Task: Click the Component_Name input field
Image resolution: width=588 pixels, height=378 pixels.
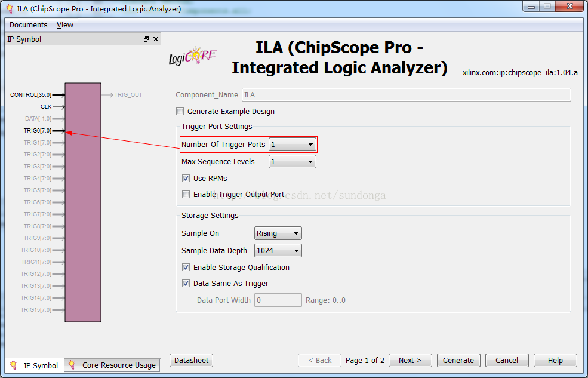Action: point(407,95)
